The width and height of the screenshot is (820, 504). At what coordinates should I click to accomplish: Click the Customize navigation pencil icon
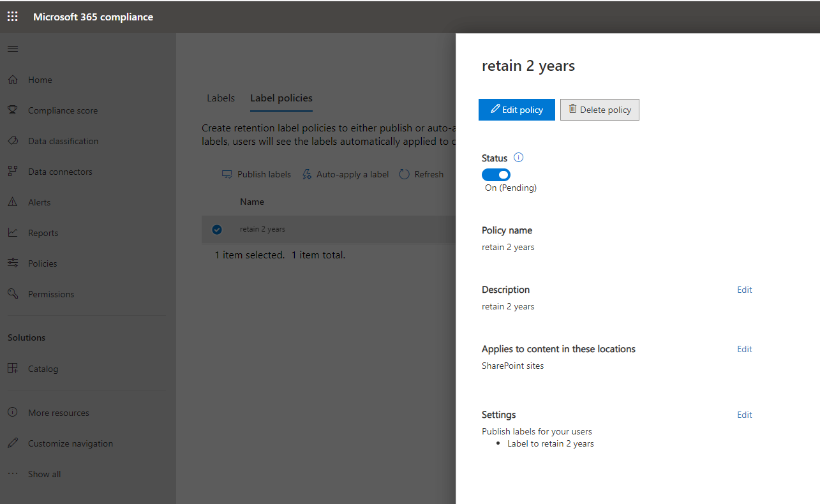tap(13, 443)
